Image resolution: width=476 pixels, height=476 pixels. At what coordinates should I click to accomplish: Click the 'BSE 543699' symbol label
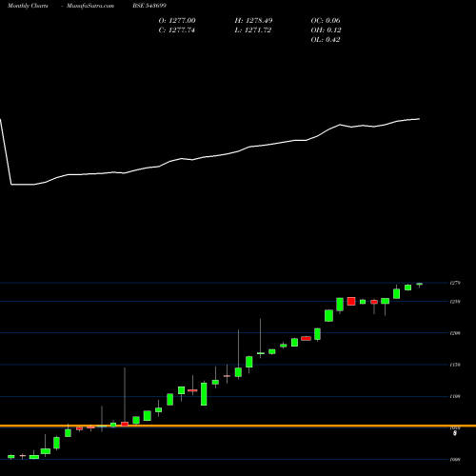click(149, 6)
